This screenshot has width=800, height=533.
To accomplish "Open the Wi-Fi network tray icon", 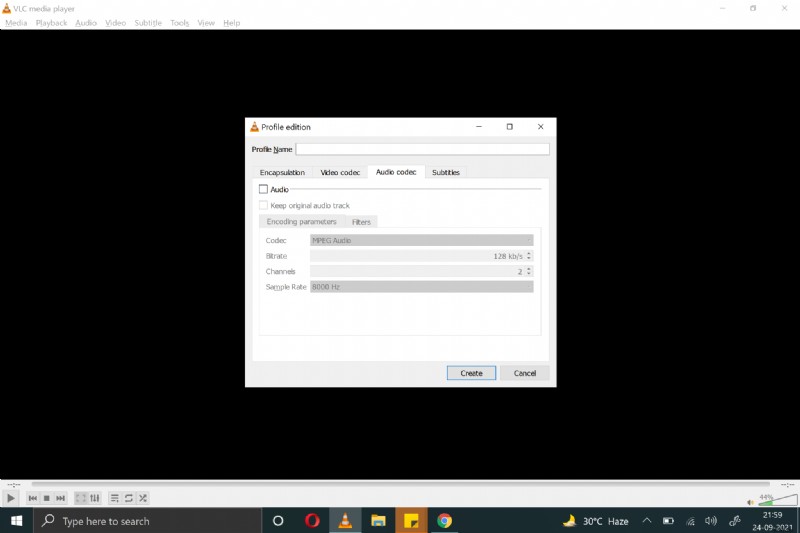I will pyautogui.click(x=690, y=521).
